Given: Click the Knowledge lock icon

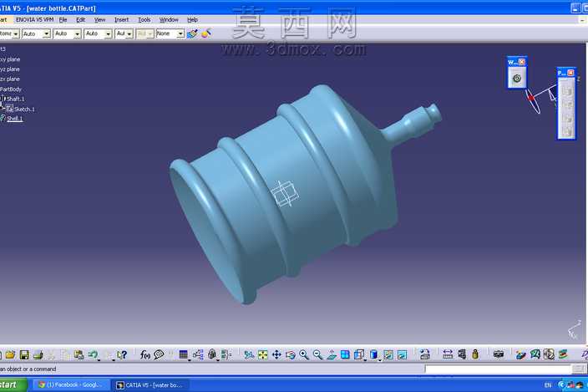Looking at the screenshot, I should tap(212, 354).
